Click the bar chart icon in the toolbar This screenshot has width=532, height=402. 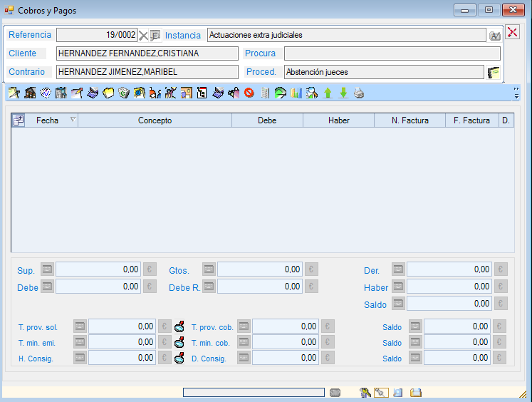pos(296,93)
